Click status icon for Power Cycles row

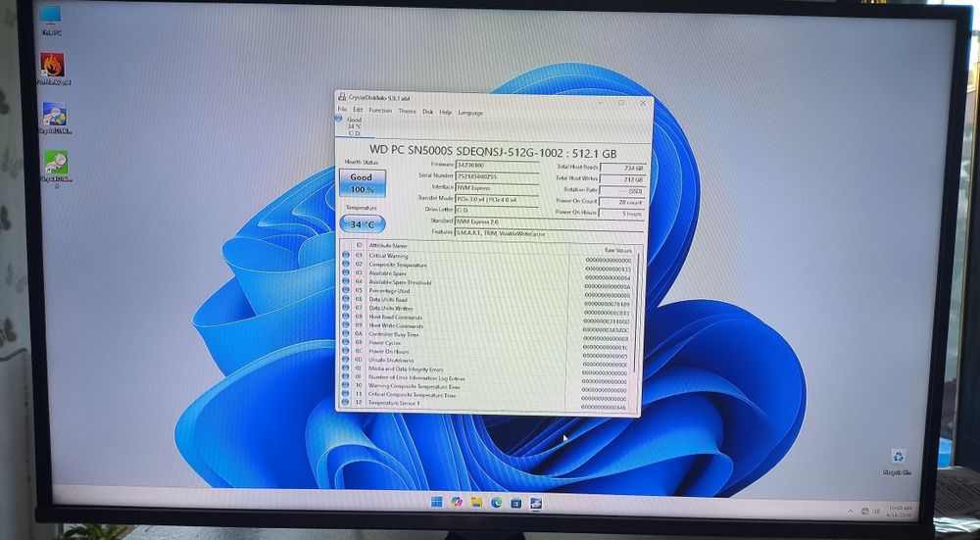(x=346, y=342)
